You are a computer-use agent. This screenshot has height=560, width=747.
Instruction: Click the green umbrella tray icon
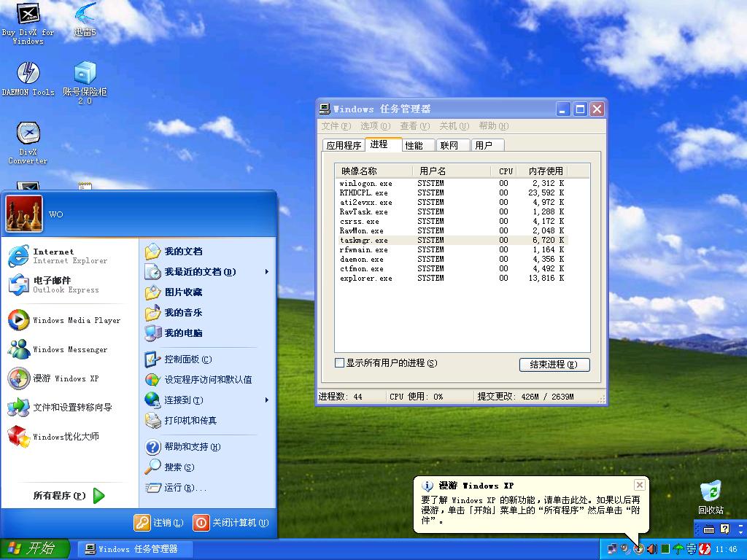[x=678, y=549]
